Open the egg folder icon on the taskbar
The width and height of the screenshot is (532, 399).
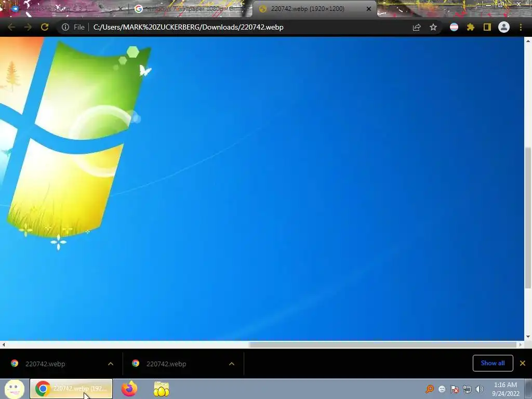(x=162, y=389)
